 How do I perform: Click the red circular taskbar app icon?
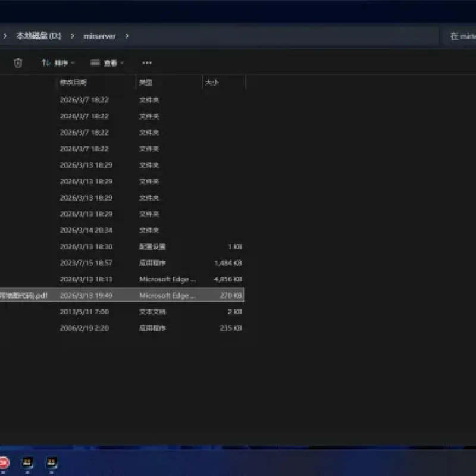[4, 463]
